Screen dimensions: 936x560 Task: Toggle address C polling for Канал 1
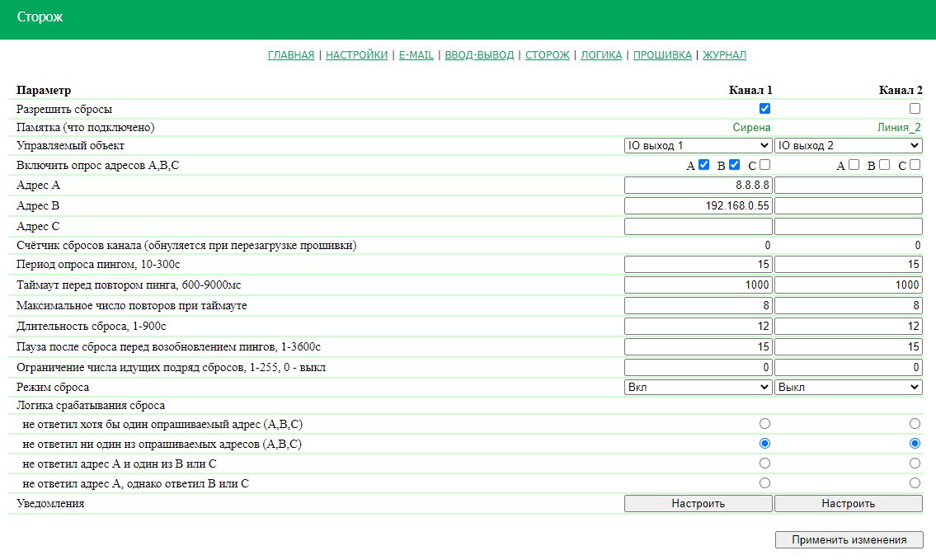tap(764, 165)
